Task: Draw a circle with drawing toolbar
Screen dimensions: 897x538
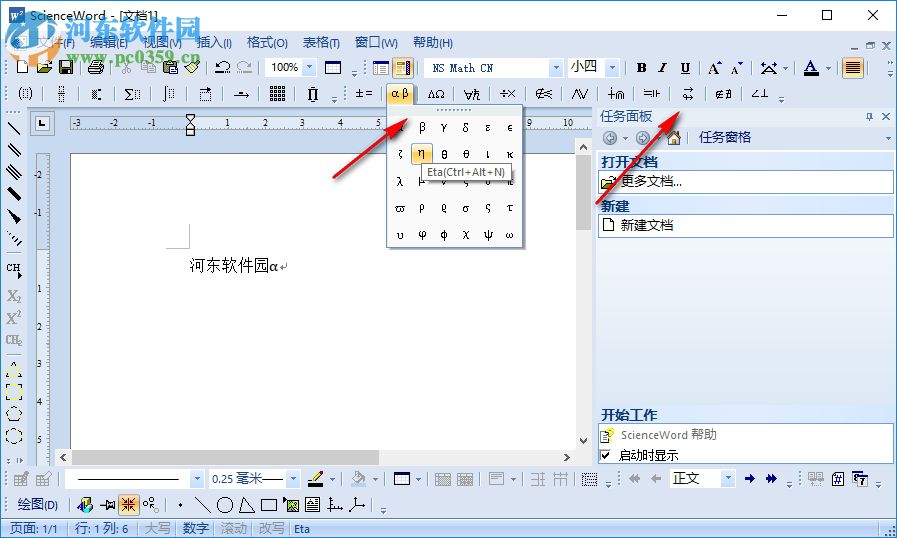Action: (x=225, y=505)
